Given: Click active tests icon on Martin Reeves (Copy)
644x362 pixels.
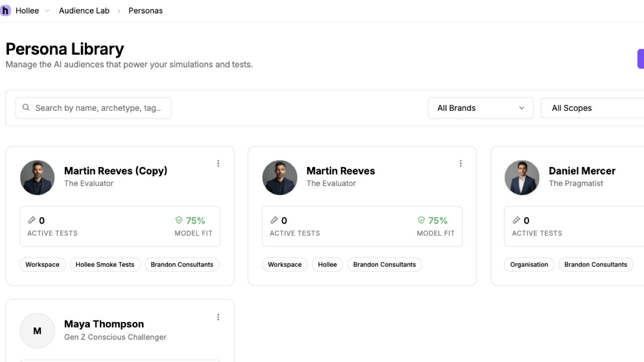Looking at the screenshot, I should point(32,220).
